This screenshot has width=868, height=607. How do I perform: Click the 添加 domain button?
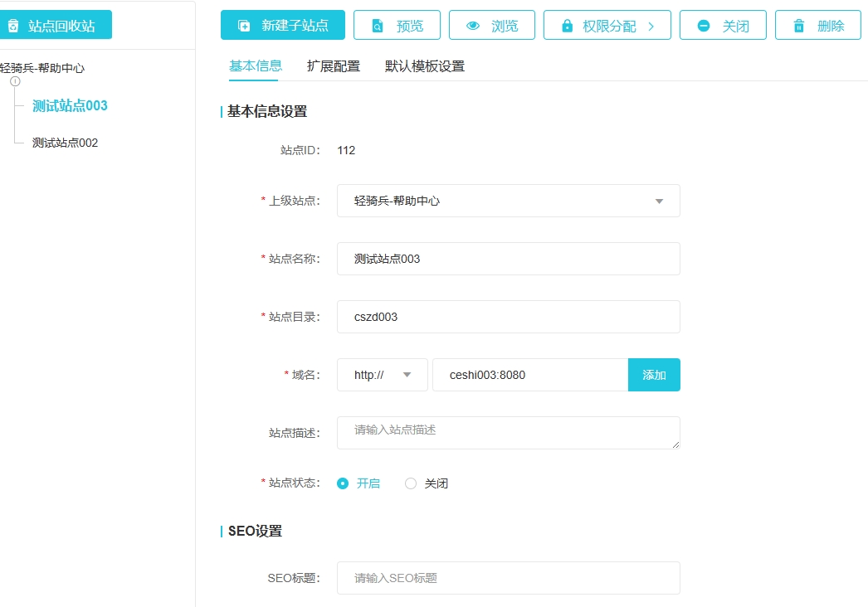[654, 375]
